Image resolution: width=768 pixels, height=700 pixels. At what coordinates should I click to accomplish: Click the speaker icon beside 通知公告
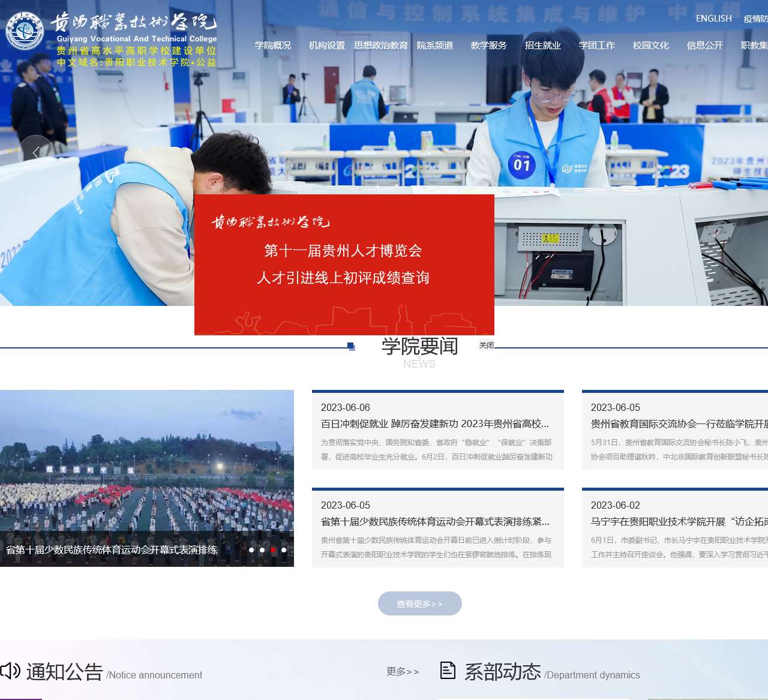click(x=10, y=670)
